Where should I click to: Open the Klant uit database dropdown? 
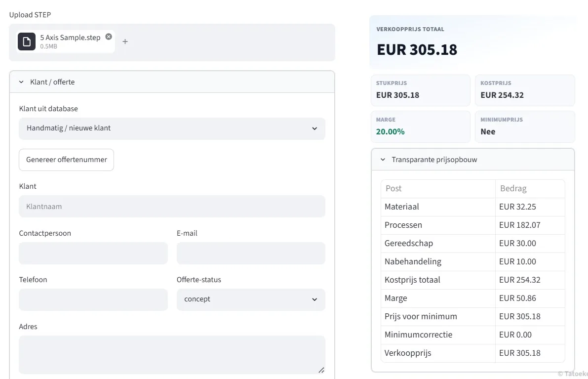[172, 128]
